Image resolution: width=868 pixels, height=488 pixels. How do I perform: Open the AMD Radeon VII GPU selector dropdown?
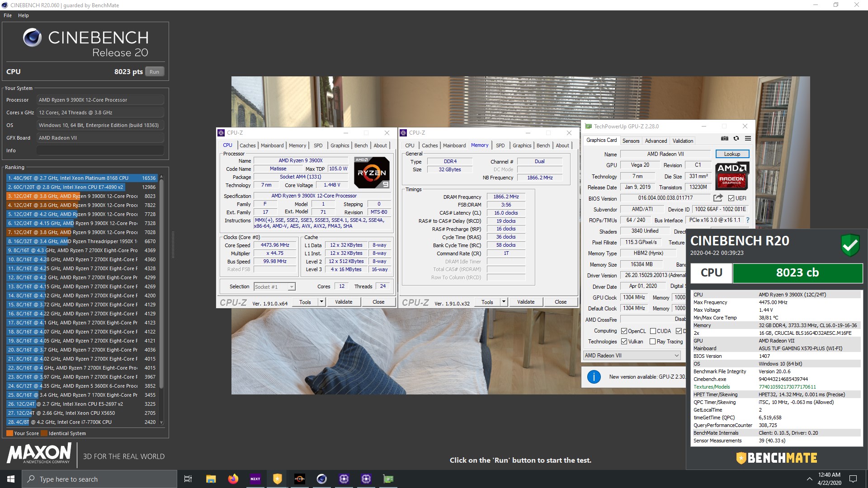632,356
